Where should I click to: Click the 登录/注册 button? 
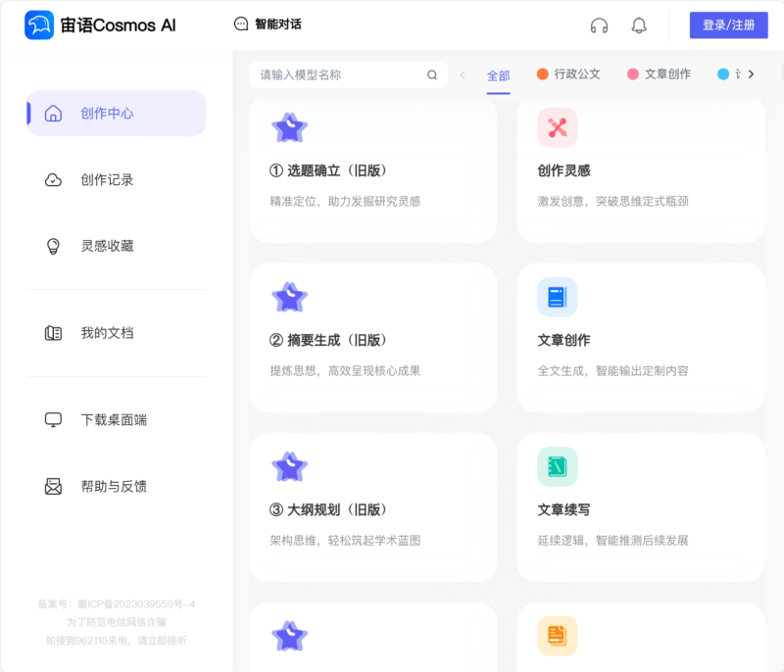pyautogui.click(x=728, y=24)
